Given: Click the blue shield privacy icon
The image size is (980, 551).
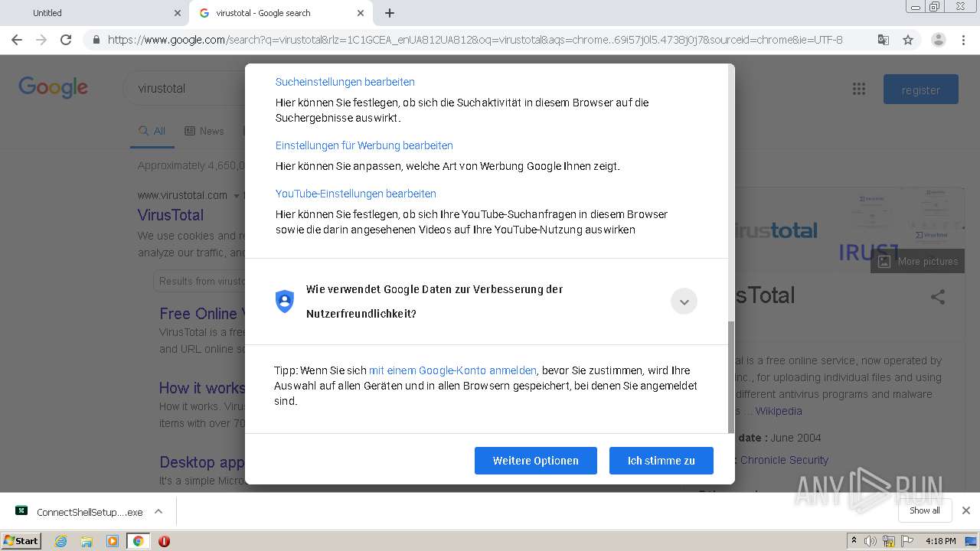Looking at the screenshot, I should 285,302.
